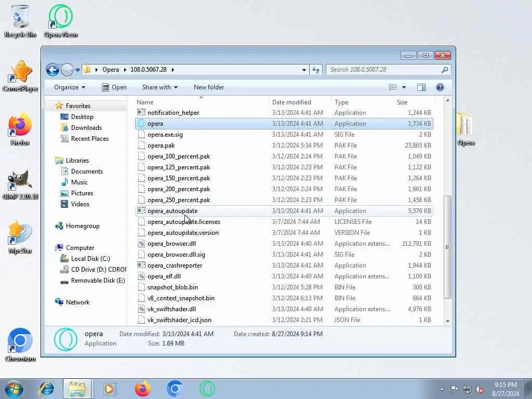
Task: Open Firefox from the taskbar
Action: tap(142, 389)
